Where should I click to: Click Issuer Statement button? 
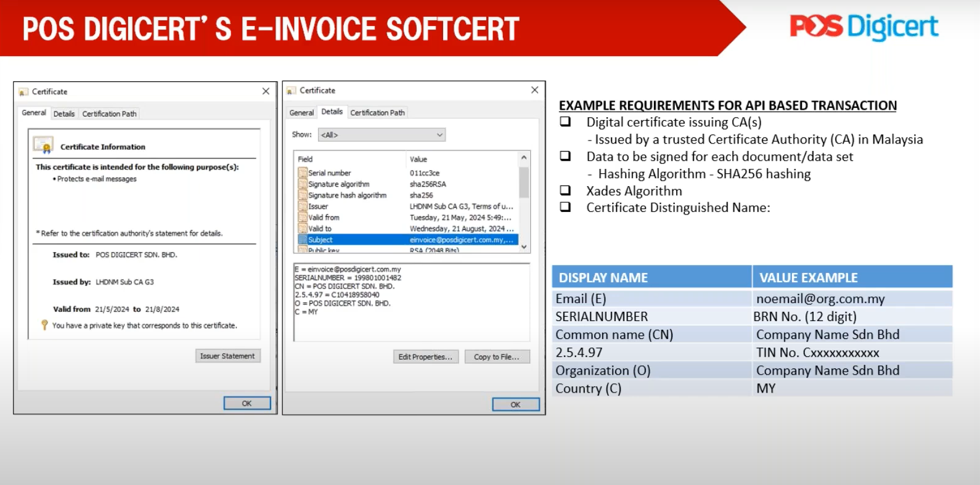point(227,356)
